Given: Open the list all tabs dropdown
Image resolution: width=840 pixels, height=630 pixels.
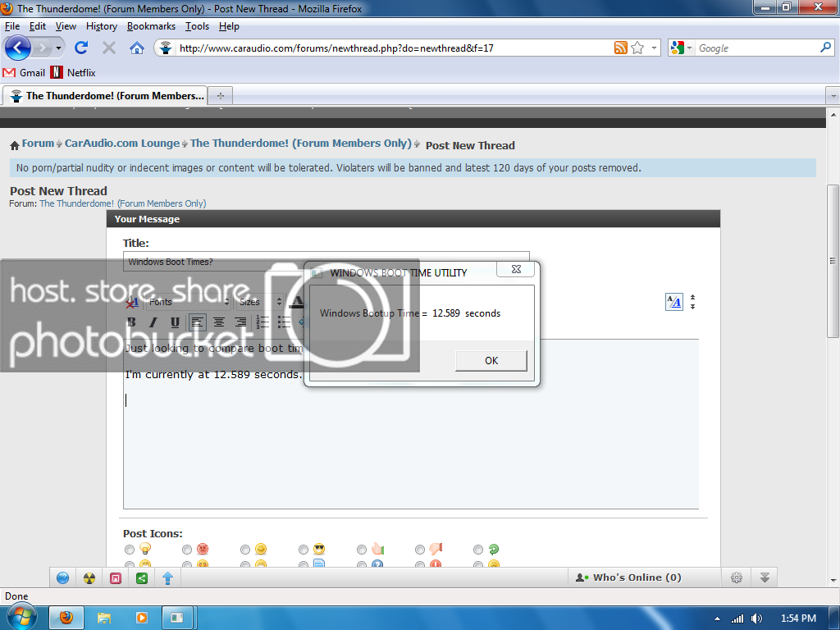Looking at the screenshot, I should (833, 97).
